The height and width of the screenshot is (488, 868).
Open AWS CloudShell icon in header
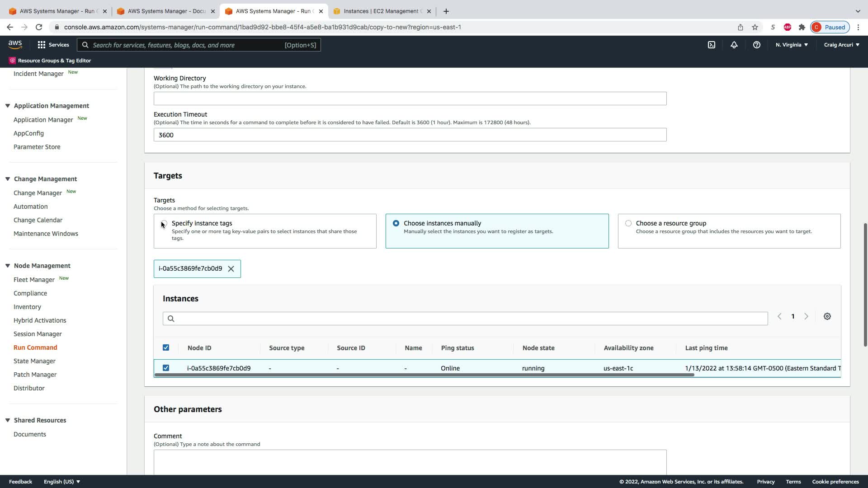712,45
